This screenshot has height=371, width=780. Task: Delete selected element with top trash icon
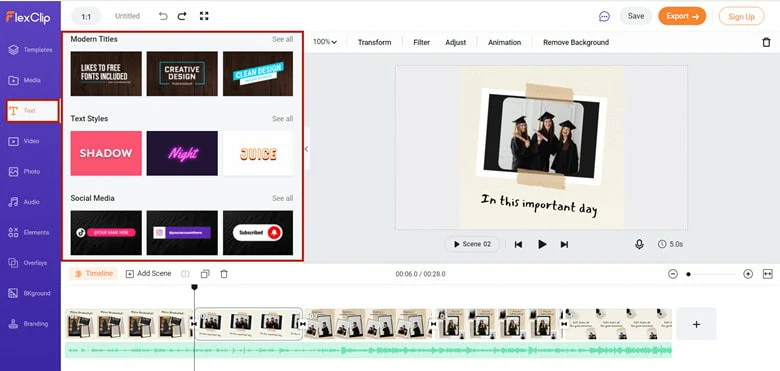(x=766, y=42)
